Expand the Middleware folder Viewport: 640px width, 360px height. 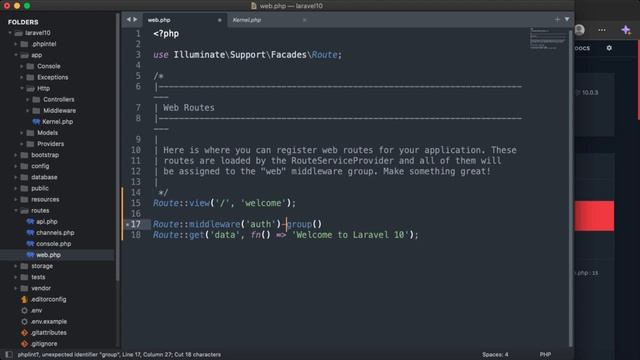(28, 111)
